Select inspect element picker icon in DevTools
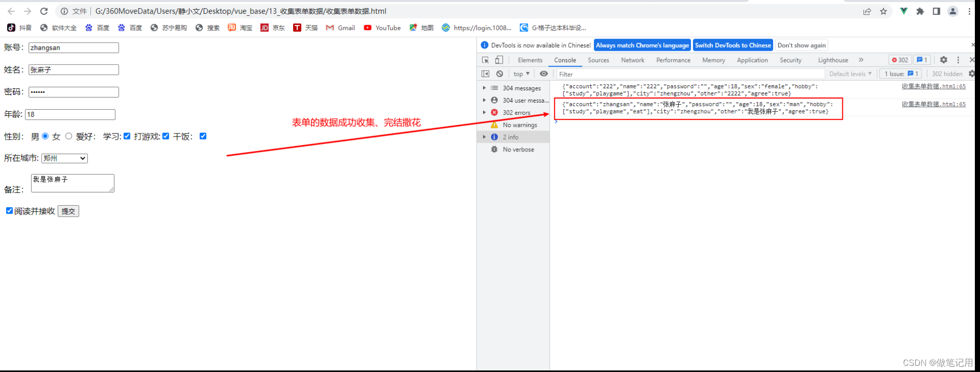The width and height of the screenshot is (980, 372). coord(486,60)
